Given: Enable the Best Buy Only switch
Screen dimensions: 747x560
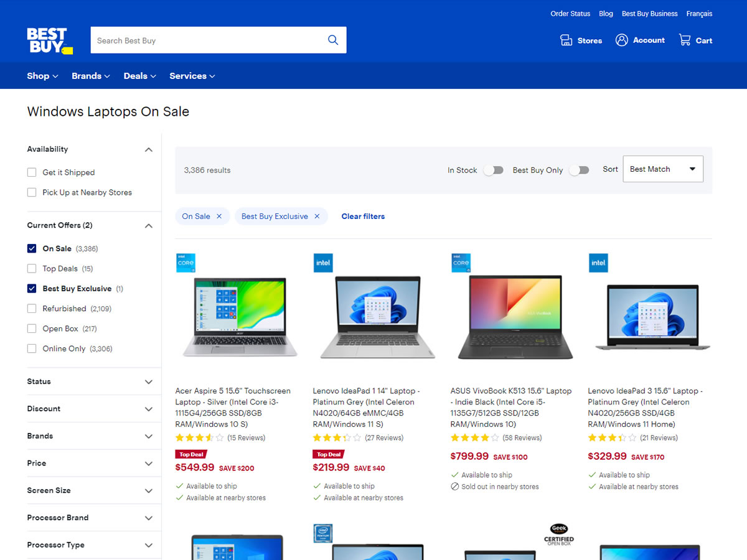Looking at the screenshot, I should pos(578,170).
